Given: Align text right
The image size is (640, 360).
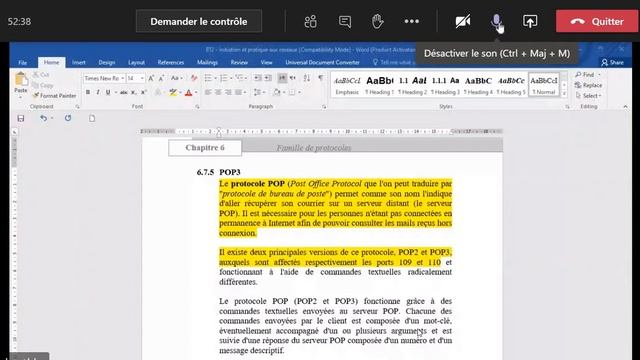Looking at the screenshot, I should pos(228,93).
